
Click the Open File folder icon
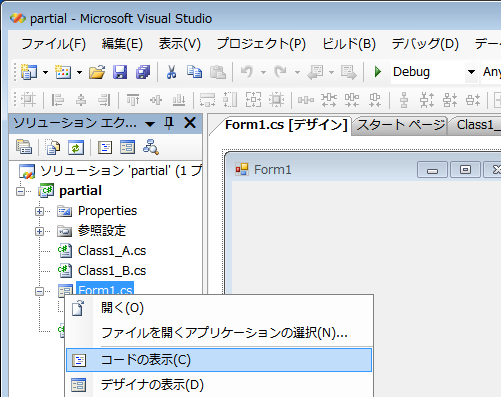pyautogui.click(x=97, y=72)
